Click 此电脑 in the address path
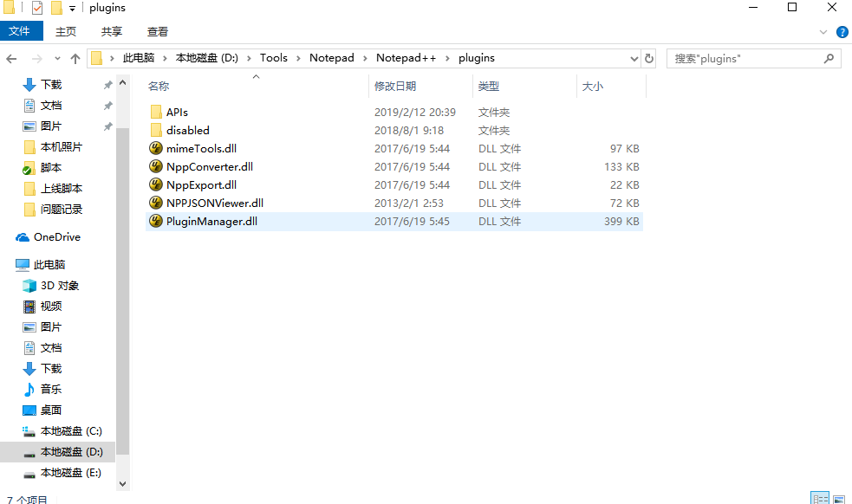 click(139, 58)
